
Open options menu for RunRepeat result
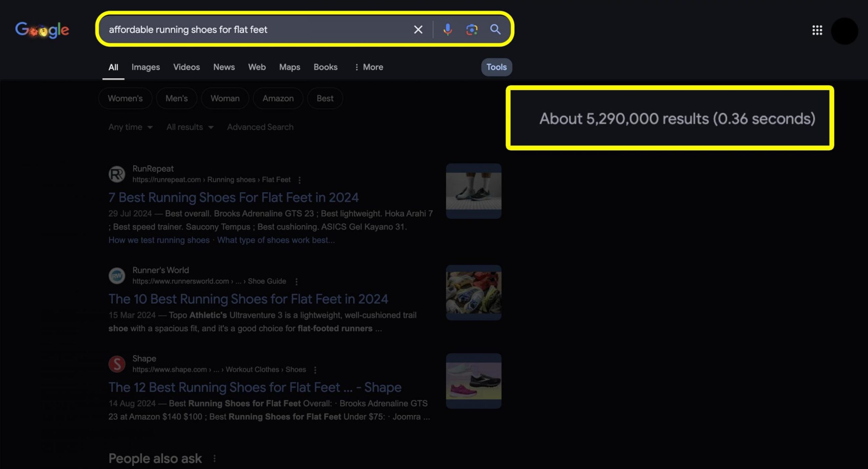tap(299, 180)
